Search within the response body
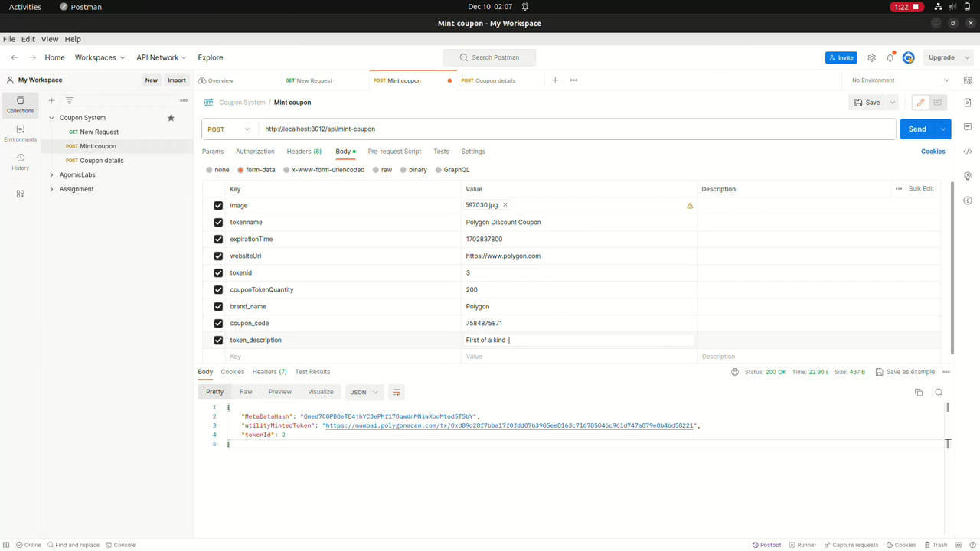This screenshot has height=551, width=980. pos(939,393)
